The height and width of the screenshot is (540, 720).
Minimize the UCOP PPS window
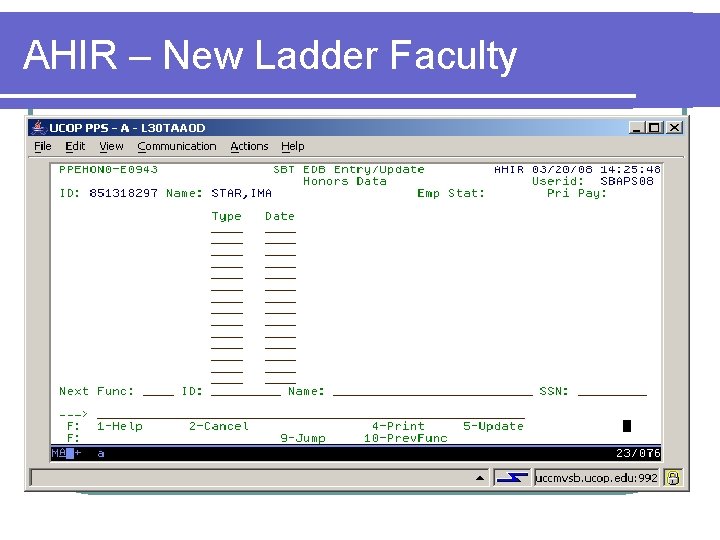click(636, 128)
